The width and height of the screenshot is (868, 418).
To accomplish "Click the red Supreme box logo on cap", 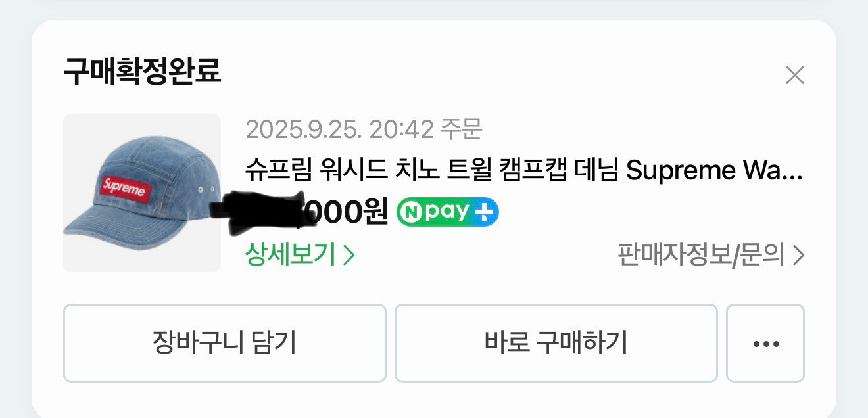I will click(x=124, y=190).
